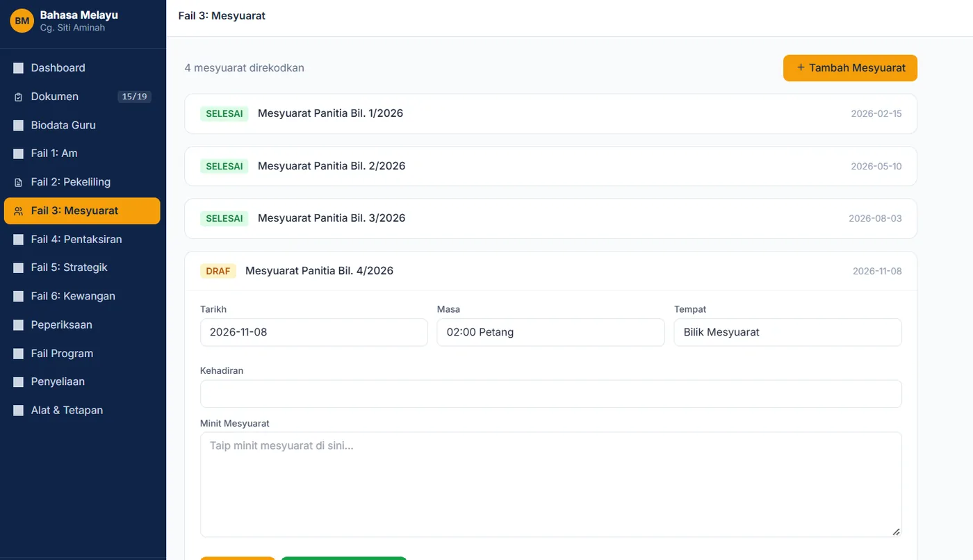Click the Masa field showing 02:00 Petang

pos(551,332)
